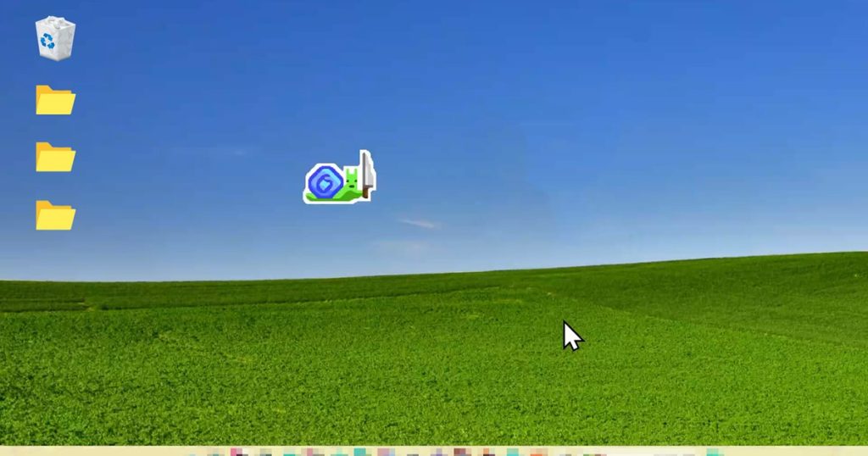
Task: Click the leftmost pink blurred taskbar icon
Action: coord(236,452)
